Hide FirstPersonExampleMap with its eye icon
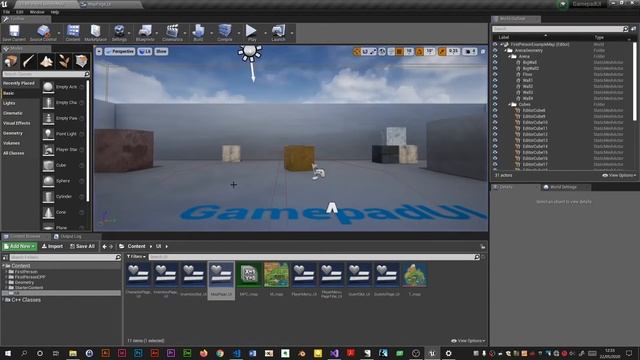The image size is (640, 360). click(x=495, y=44)
